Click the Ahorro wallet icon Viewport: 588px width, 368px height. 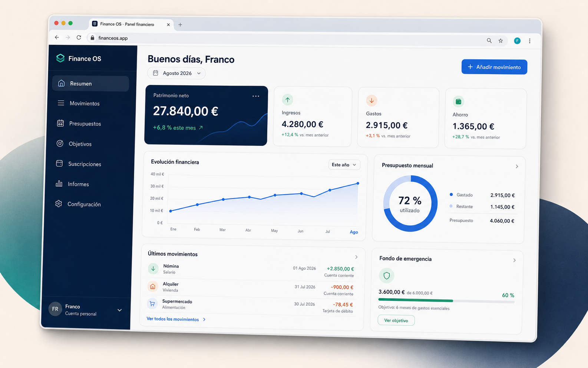point(459,102)
